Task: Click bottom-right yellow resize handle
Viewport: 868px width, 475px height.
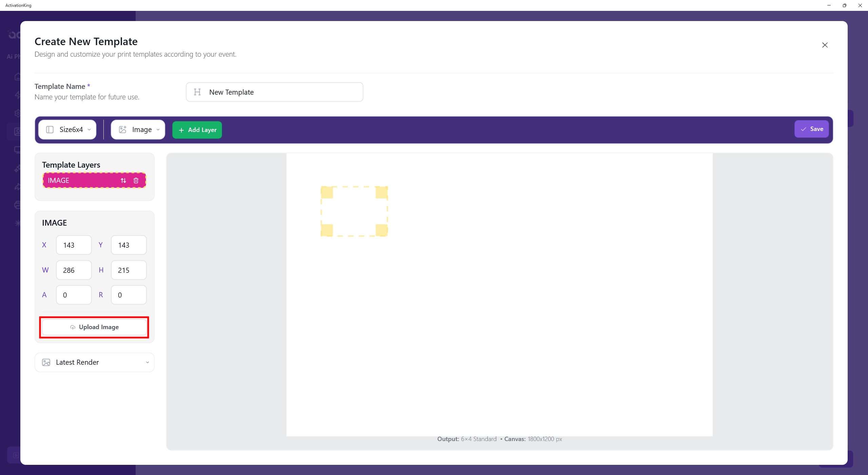Action: click(x=382, y=230)
